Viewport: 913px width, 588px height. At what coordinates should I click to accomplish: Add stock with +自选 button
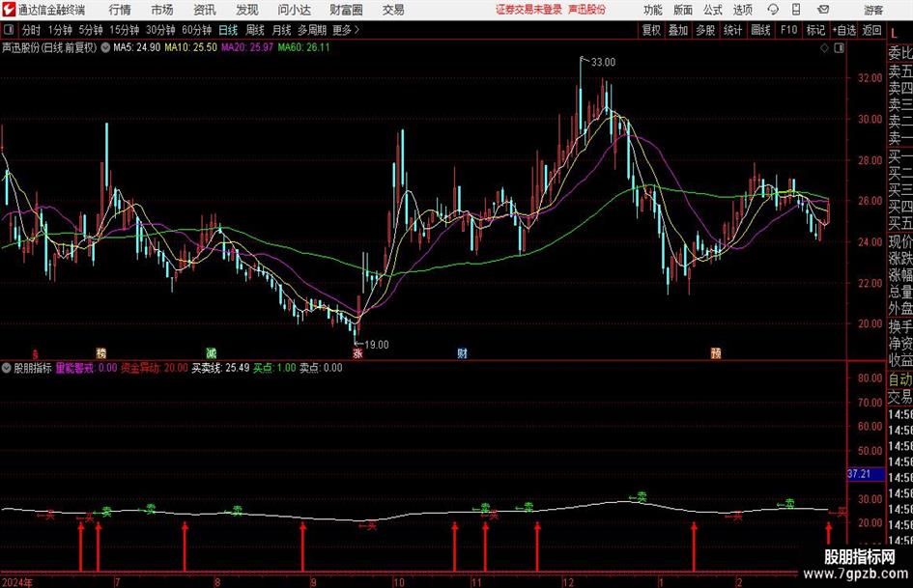click(844, 30)
